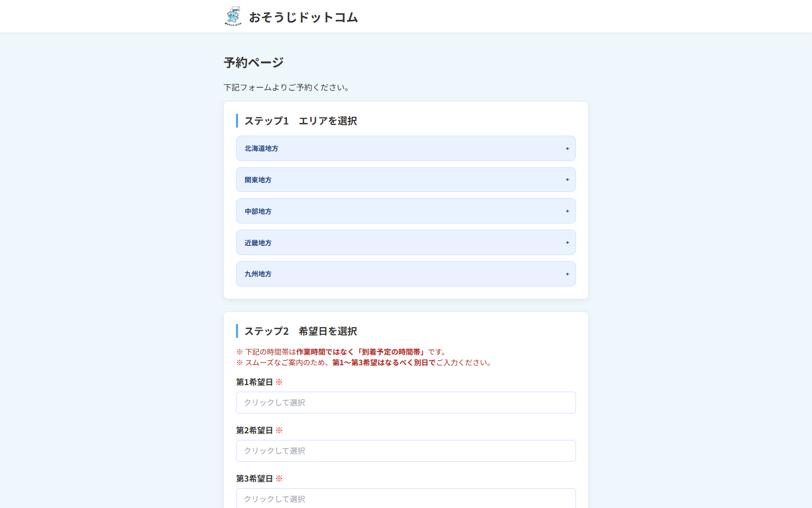Expand the 近畿地方 area section
Viewport: 812px width, 508px height.
tap(406, 242)
